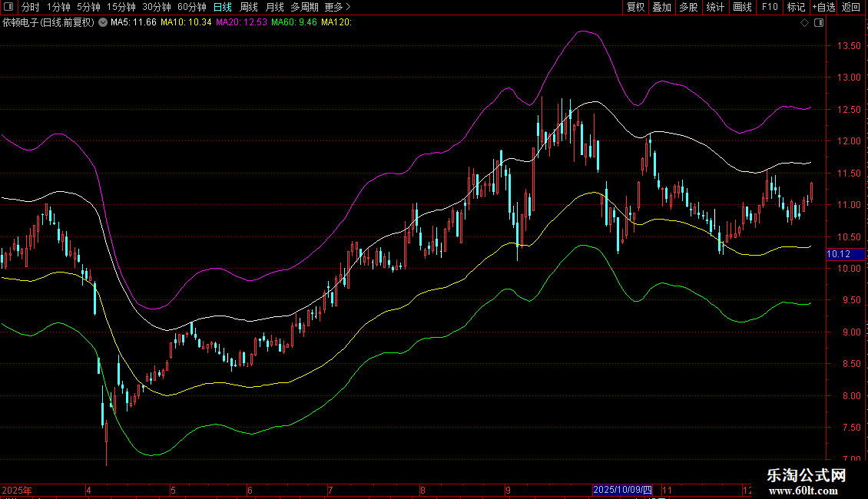Switch to 周线 weekly chart
Image resolution: width=868 pixels, height=499 pixels.
249,7
